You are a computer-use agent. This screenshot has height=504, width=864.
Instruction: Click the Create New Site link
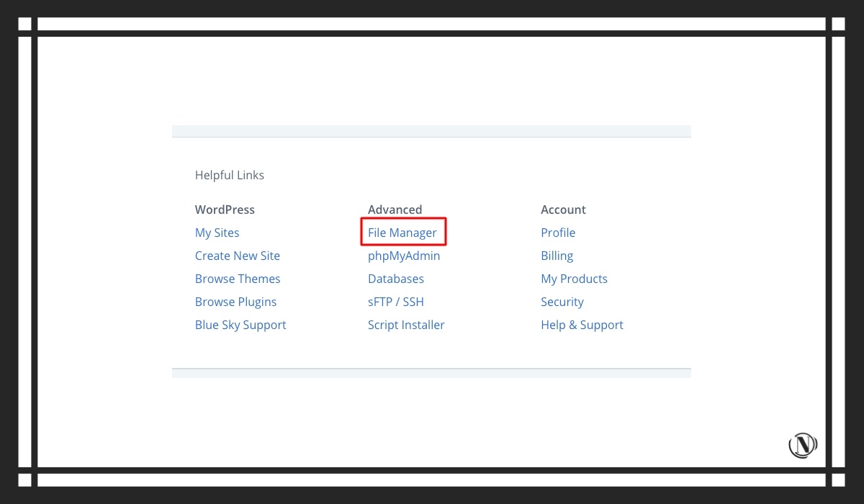(238, 256)
